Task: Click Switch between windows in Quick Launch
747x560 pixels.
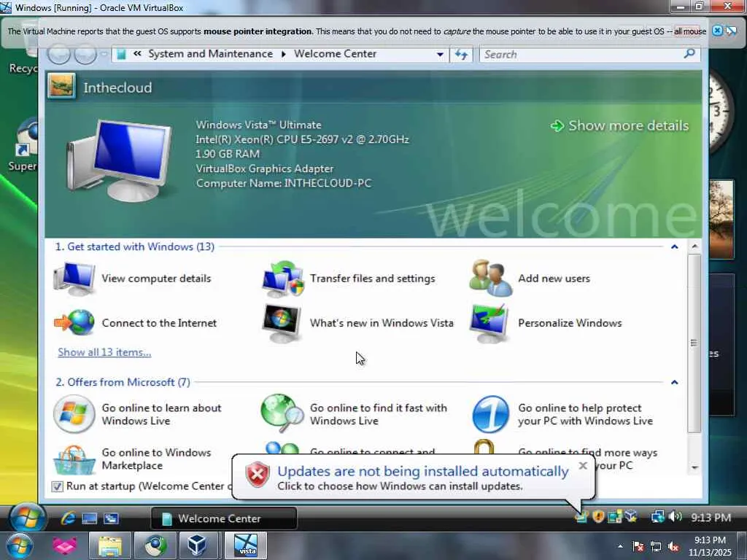Action: click(112, 518)
